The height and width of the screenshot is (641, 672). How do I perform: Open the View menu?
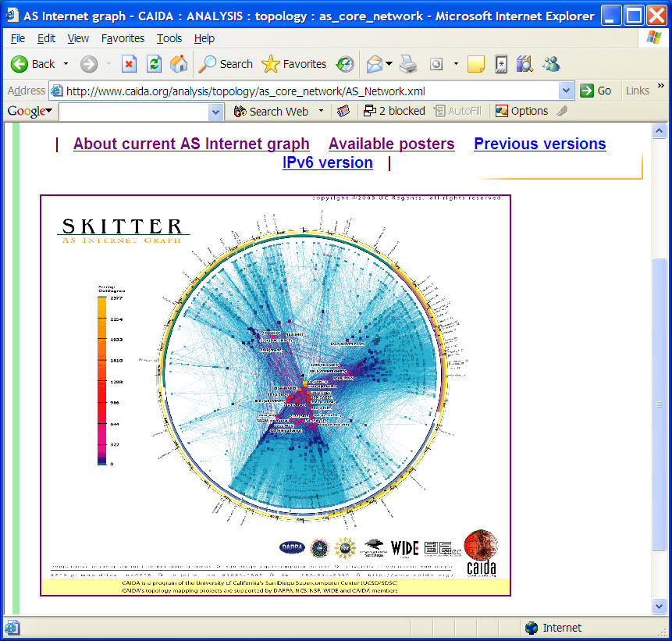(78, 38)
